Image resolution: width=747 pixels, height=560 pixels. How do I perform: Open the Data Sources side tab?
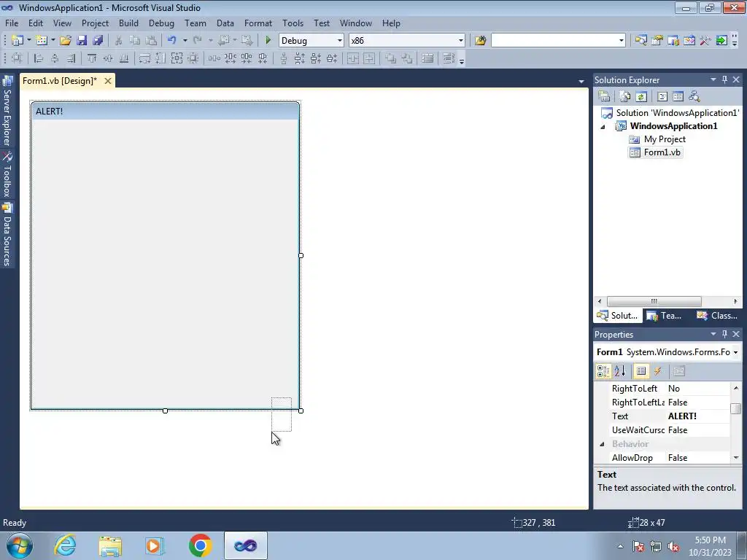[x=7, y=234]
